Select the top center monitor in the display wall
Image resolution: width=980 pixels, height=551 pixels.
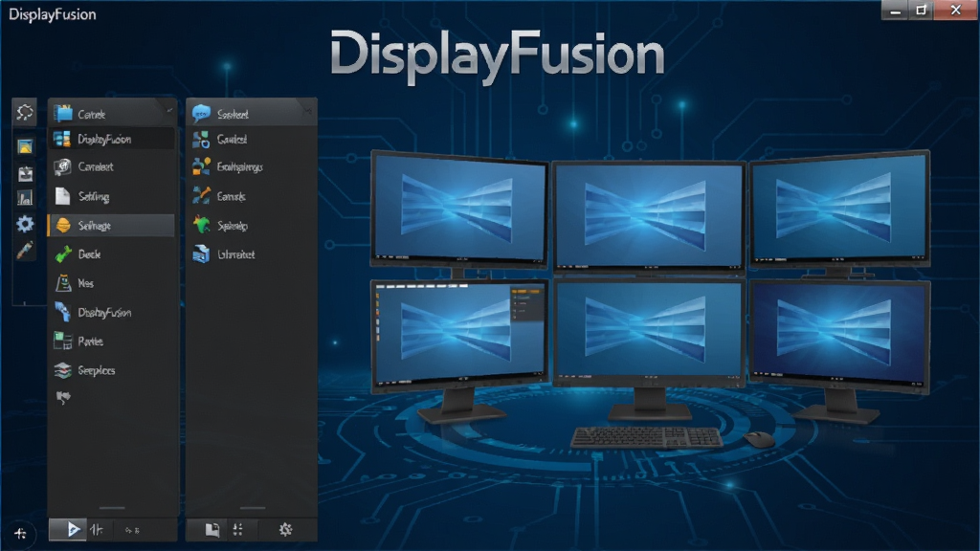(x=649, y=216)
